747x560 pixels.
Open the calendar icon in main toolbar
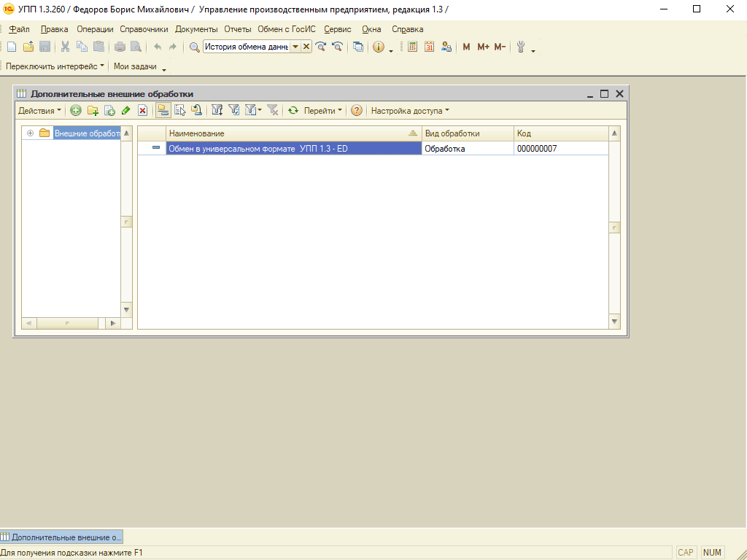430,47
